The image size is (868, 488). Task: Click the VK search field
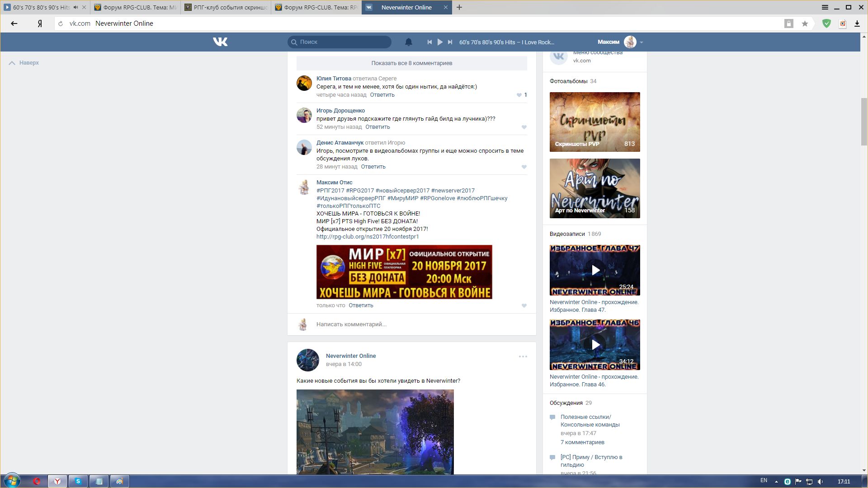(x=339, y=42)
